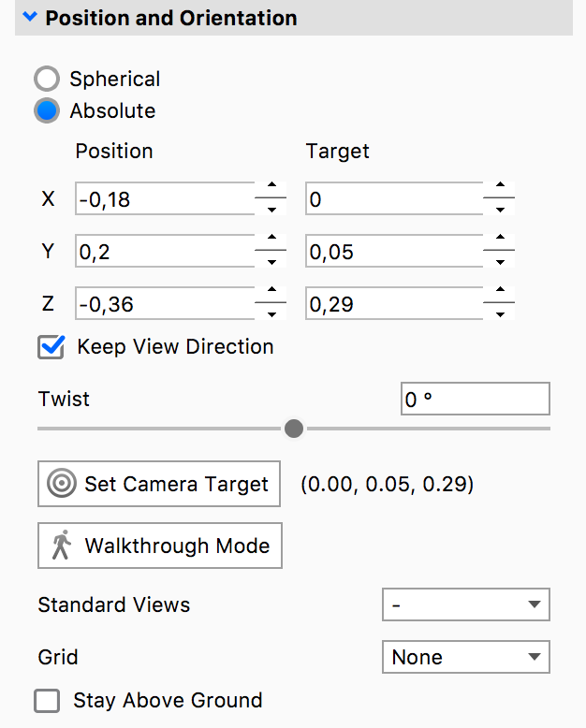Select the Spherical radio option
The image size is (586, 728).
[48, 79]
